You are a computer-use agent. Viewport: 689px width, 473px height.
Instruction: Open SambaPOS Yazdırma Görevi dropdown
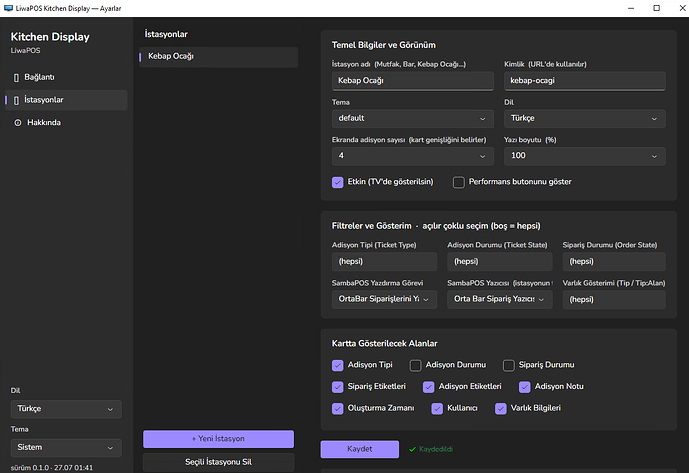[x=384, y=299]
